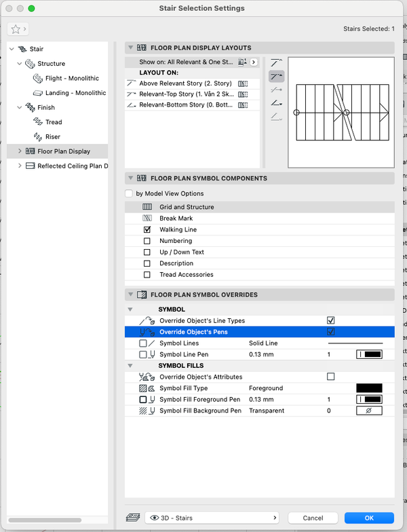This screenshot has width=407, height=532.
Task: Click layout icon beside Relevant-Bottom Story row
Action: 243,104
